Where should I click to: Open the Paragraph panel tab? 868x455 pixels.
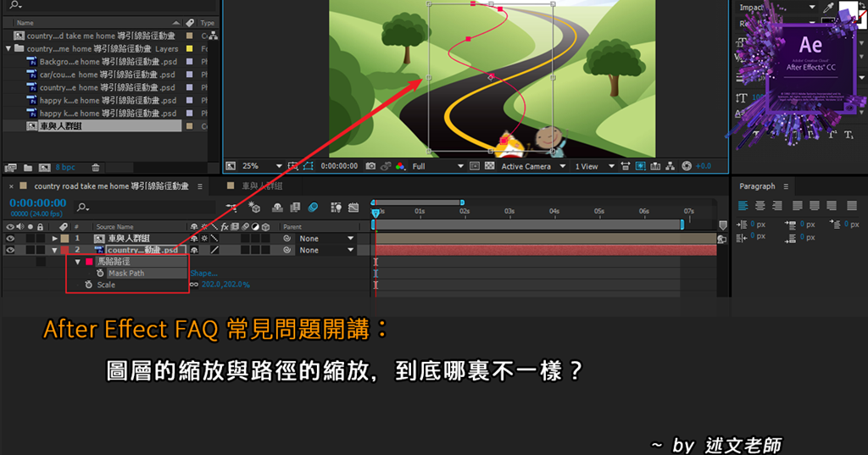[757, 186]
